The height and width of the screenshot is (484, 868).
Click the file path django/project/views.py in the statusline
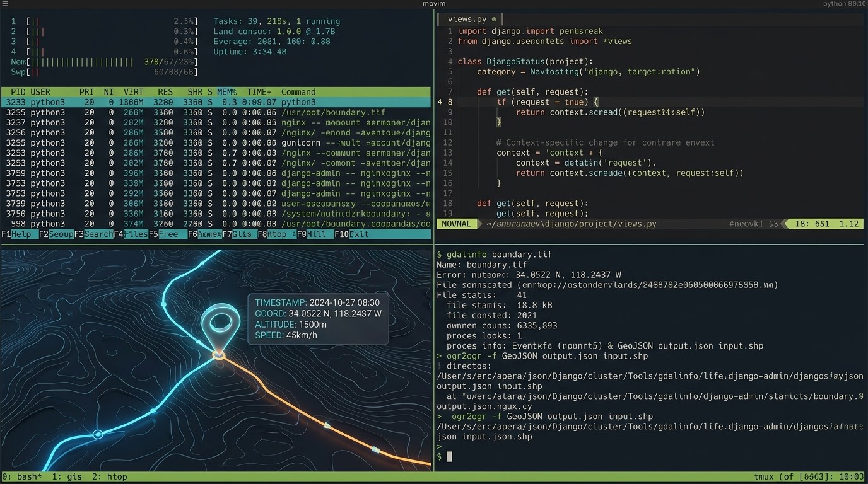[571, 224]
